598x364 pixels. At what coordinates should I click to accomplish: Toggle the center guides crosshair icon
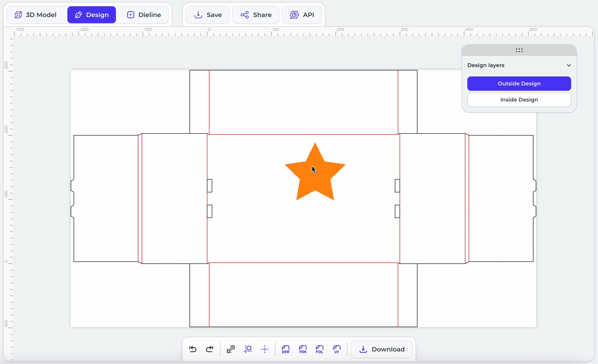(x=265, y=349)
